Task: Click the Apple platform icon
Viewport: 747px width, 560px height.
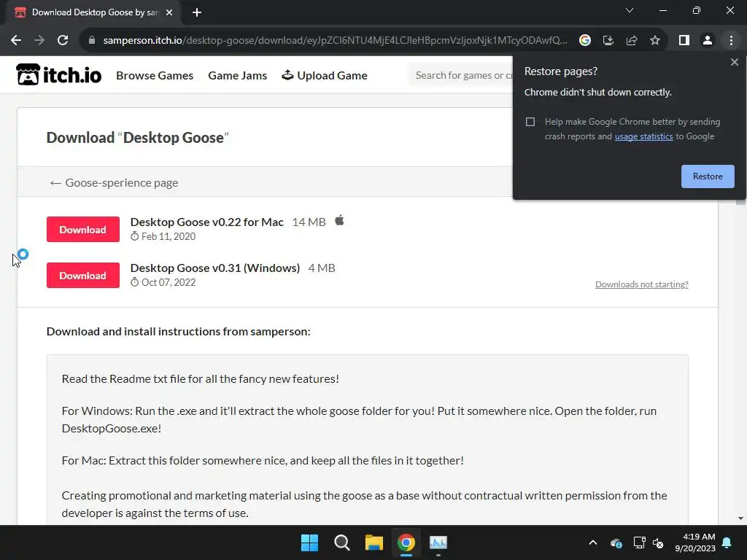Action: click(339, 220)
